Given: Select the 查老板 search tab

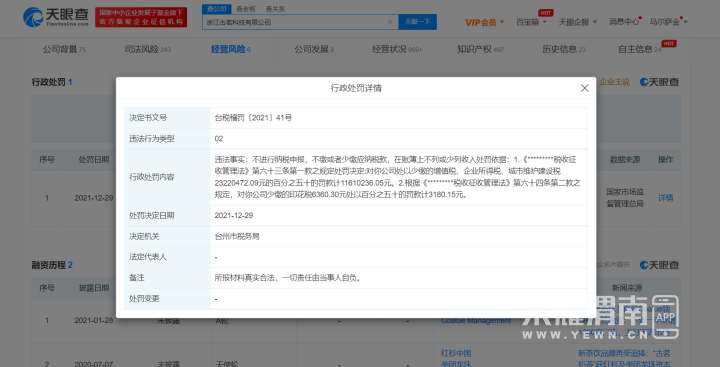Looking at the screenshot, I should [246, 9].
